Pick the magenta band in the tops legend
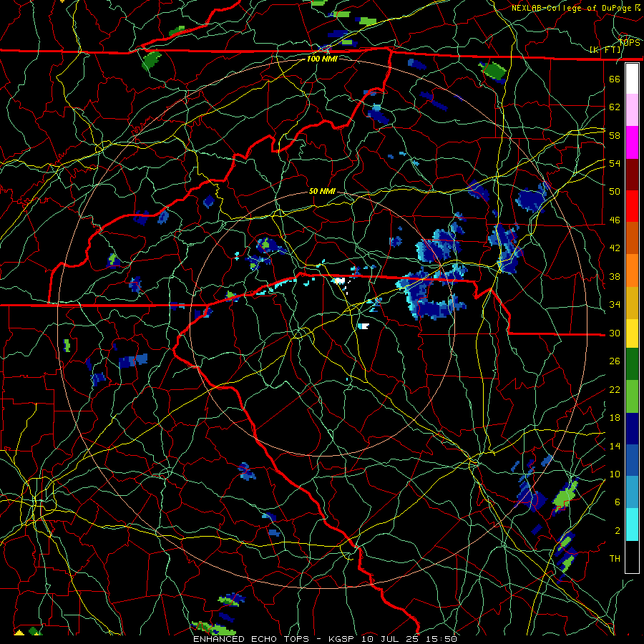The height and width of the screenshot is (644, 644). click(x=632, y=142)
